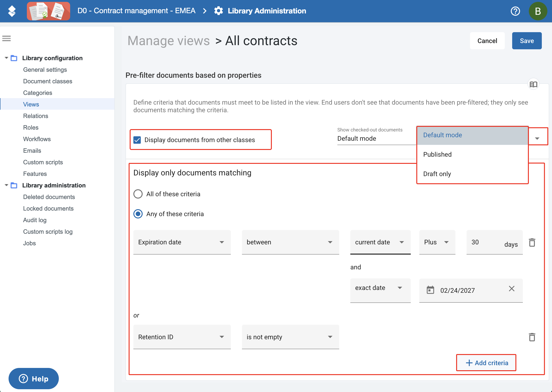Open the contract management library thumbnail

pyautogui.click(x=48, y=11)
